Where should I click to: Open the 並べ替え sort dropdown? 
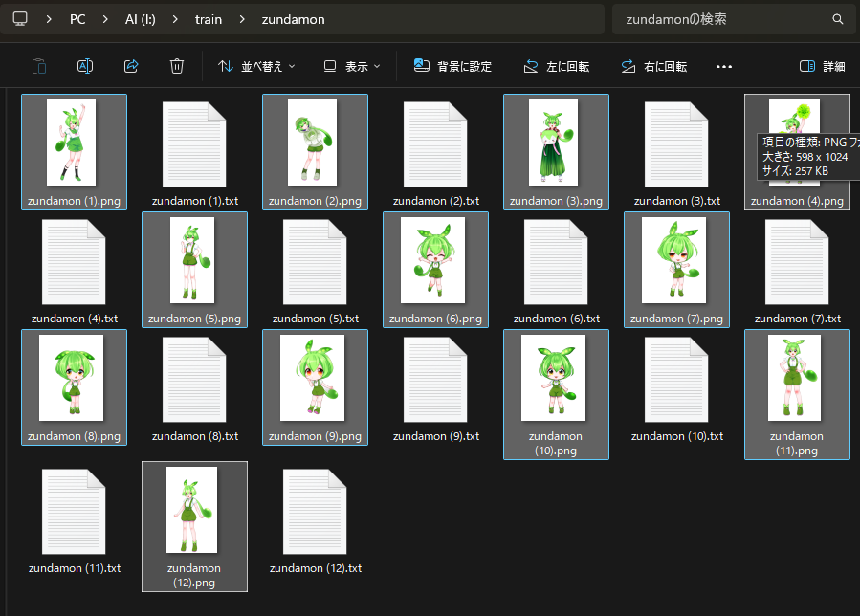click(256, 66)
